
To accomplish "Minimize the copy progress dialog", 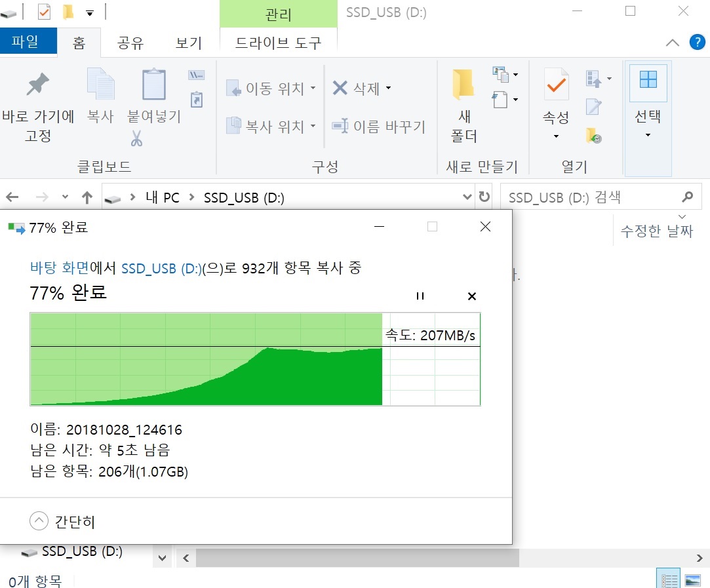I will click(x=380, y=226).
